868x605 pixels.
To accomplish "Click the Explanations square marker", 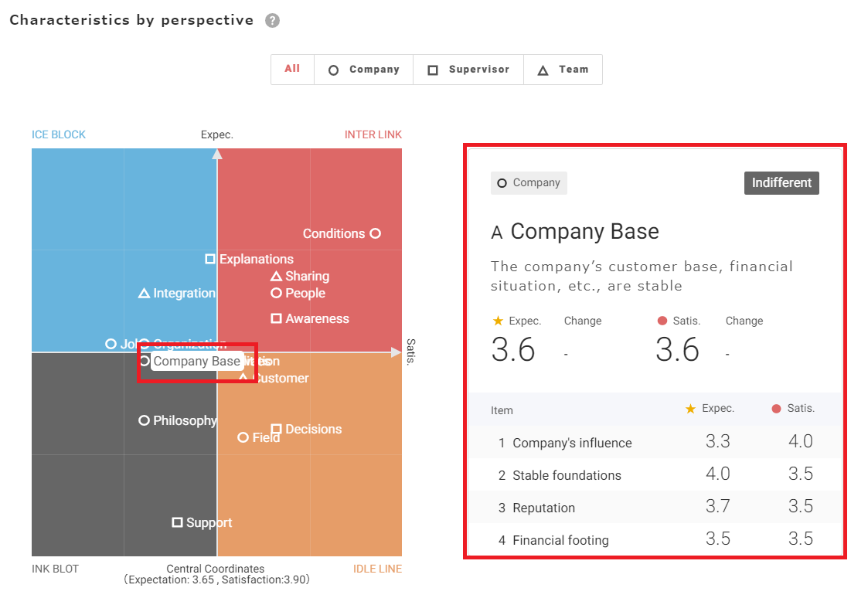I will [x=210, y=259].
